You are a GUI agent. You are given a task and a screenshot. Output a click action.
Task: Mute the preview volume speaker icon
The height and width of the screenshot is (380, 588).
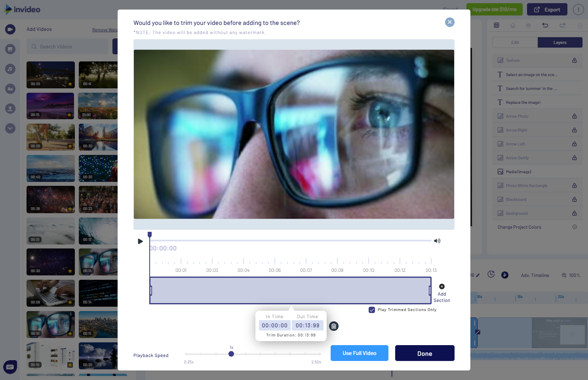pyautogui.click(x=437, y=241)
